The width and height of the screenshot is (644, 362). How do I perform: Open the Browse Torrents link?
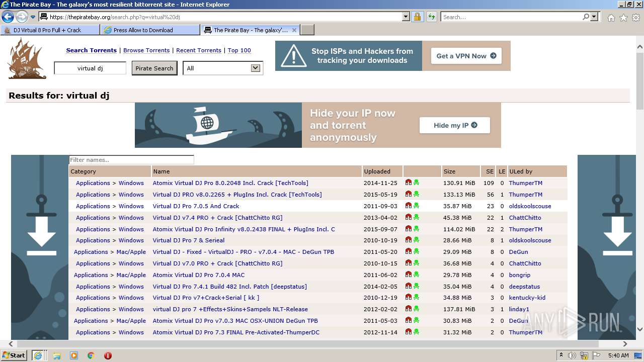[146, 50]
